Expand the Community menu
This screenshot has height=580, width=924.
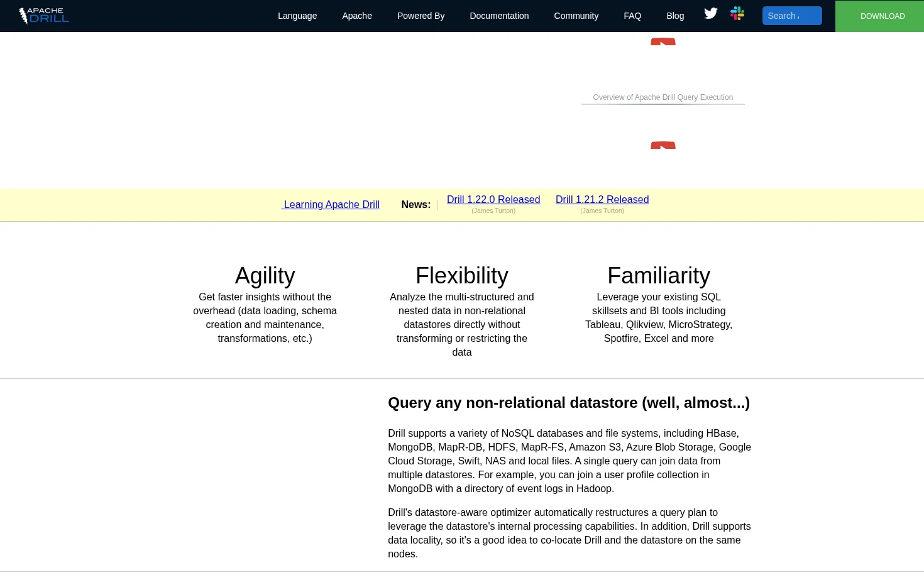tap(576, 16)
